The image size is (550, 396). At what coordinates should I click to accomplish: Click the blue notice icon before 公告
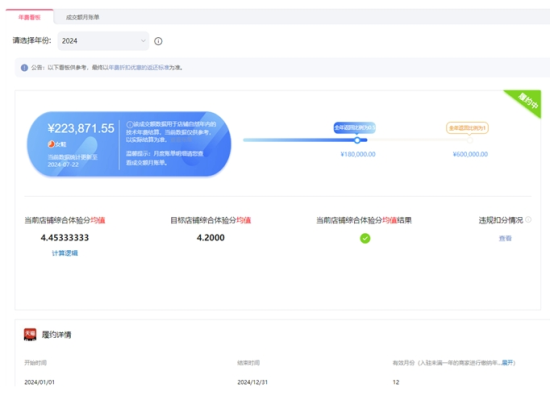[24, 68]
